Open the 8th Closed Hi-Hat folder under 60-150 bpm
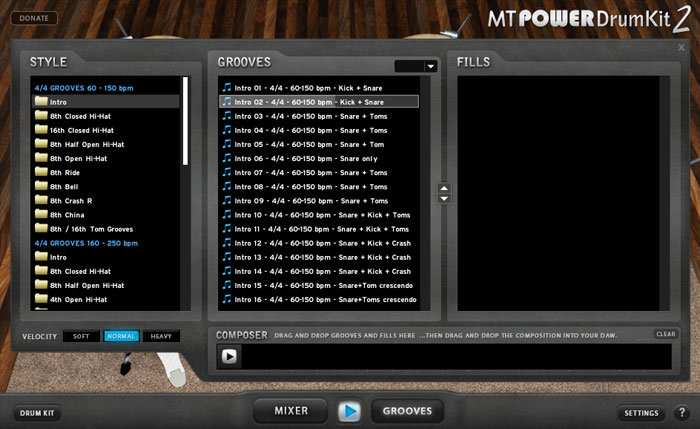Viewport: 700px width, 429px height. pos(106,116)
